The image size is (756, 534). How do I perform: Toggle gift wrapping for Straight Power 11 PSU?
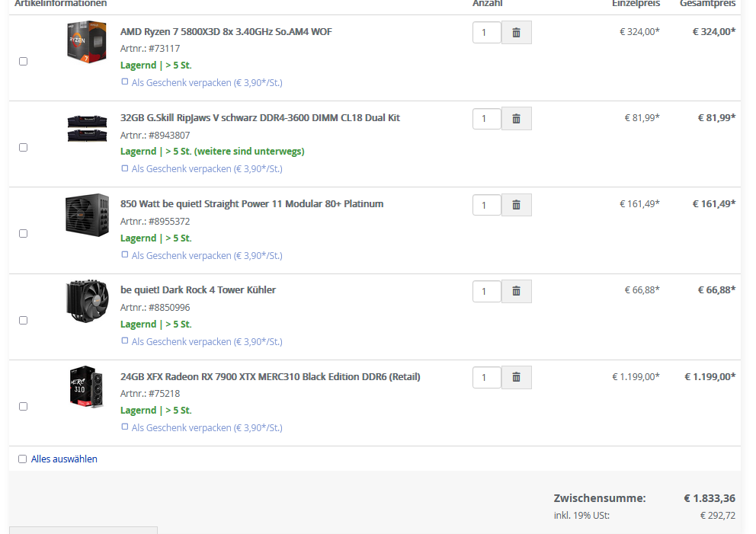pos(125,254)
